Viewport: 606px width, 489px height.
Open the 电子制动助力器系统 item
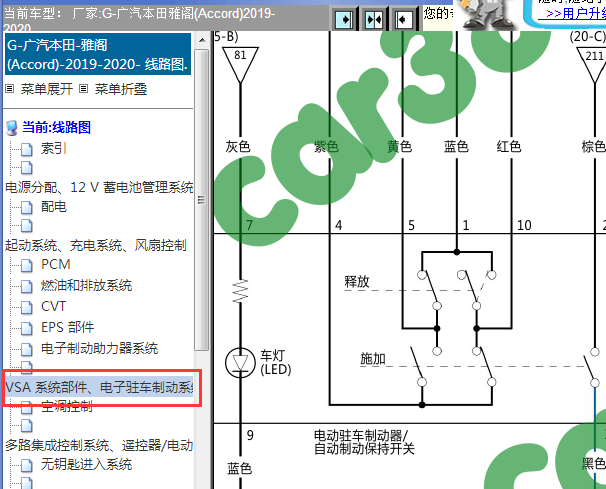[99, 348]
